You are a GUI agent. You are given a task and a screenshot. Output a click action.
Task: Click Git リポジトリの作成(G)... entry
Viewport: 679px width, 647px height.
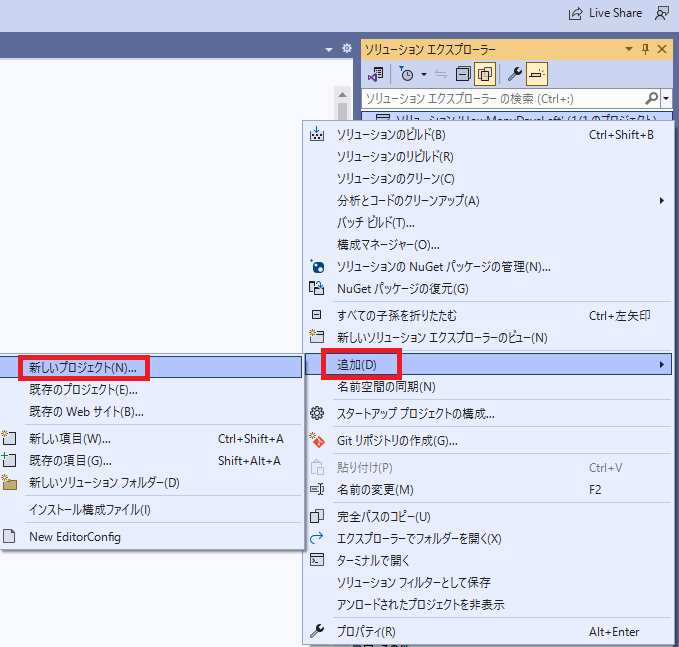[489, 441]
